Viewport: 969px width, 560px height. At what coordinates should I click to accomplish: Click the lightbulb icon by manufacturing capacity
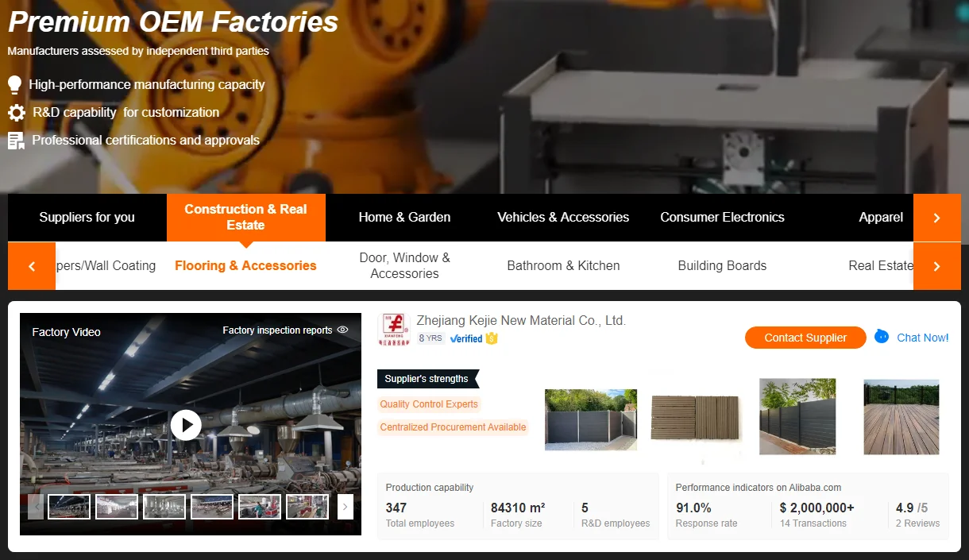pyautogui.click(x=15, y=85)
